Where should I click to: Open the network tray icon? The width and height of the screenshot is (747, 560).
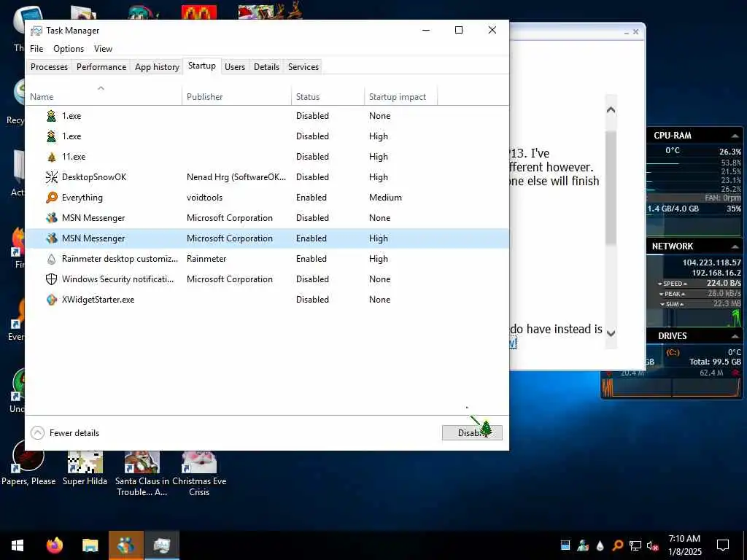[635, 545]
